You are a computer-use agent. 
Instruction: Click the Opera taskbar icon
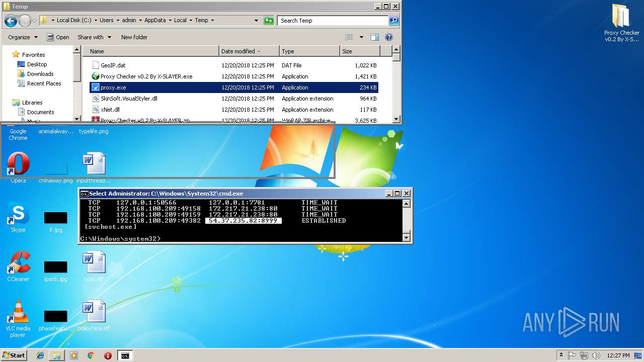pyautogui.click(x=108, y=355)
